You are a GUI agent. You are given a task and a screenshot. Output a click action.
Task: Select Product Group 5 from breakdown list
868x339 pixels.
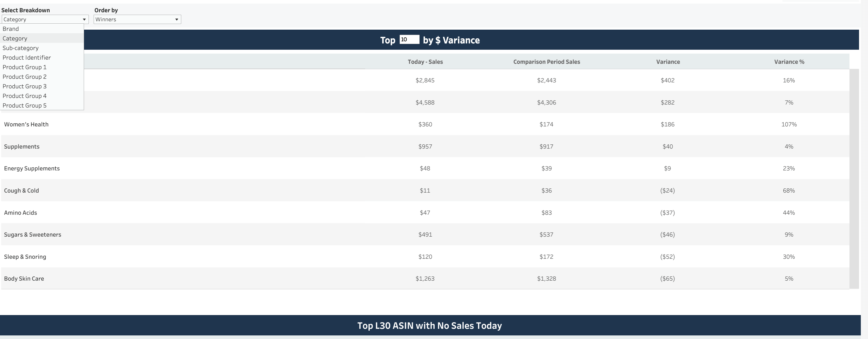24,105
